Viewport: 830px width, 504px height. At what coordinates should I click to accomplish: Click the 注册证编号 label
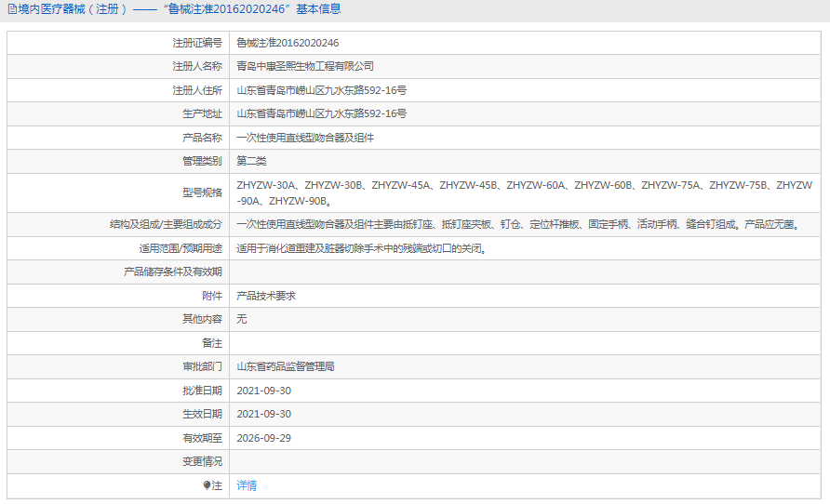tap(197, 43)
